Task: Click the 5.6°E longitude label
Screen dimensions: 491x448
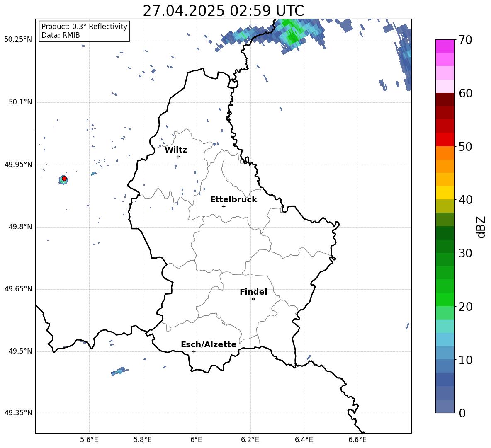Action: tap(89, 440)
